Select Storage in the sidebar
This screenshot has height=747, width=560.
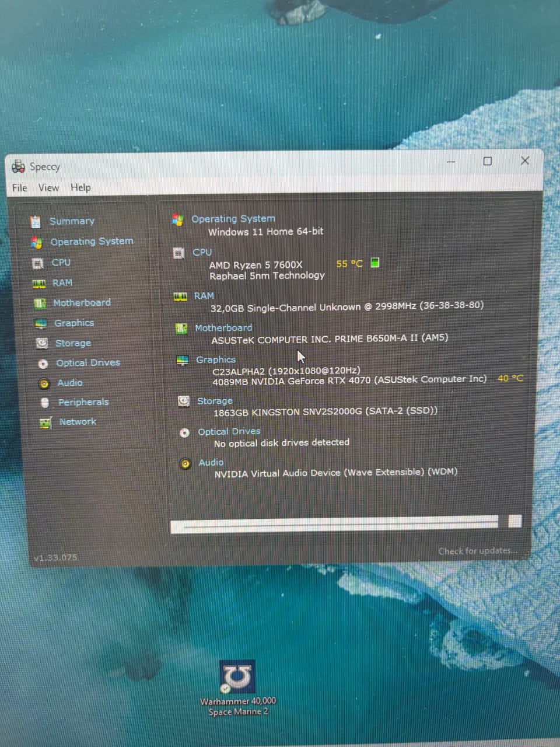73,343
